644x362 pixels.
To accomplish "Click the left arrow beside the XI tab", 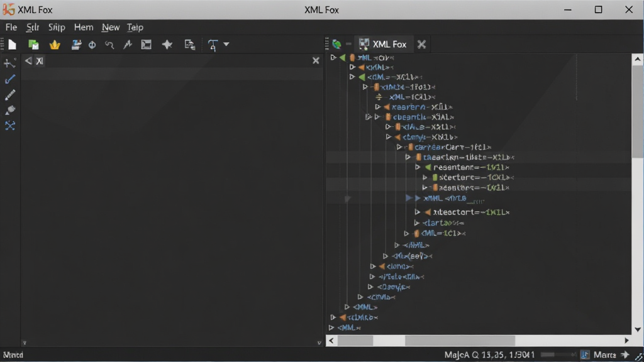I will [x=28, y=61].
